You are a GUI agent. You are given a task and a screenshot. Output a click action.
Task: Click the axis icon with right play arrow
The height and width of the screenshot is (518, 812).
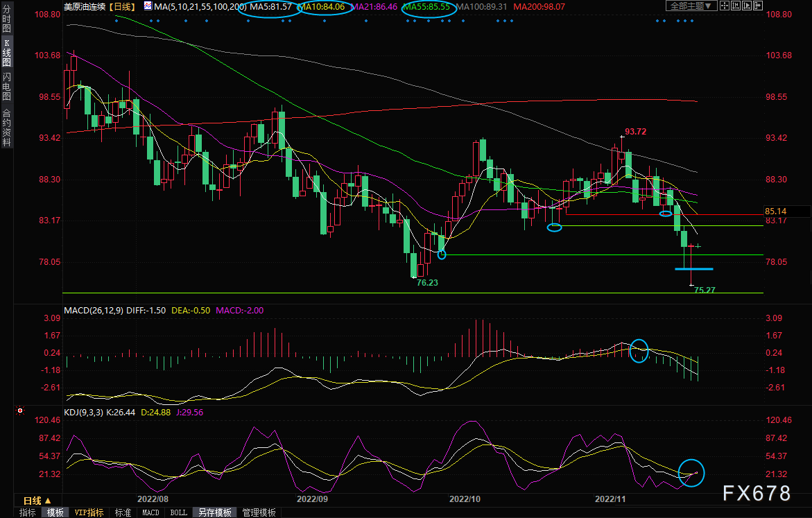tap(747, 6)
